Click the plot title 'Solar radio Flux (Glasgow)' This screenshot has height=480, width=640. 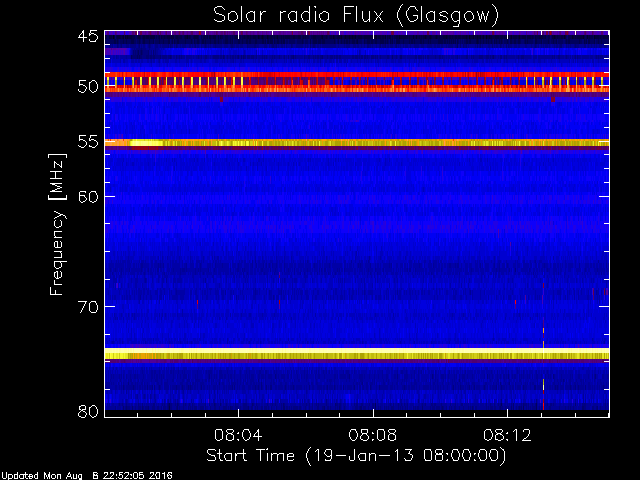point(356,16)
